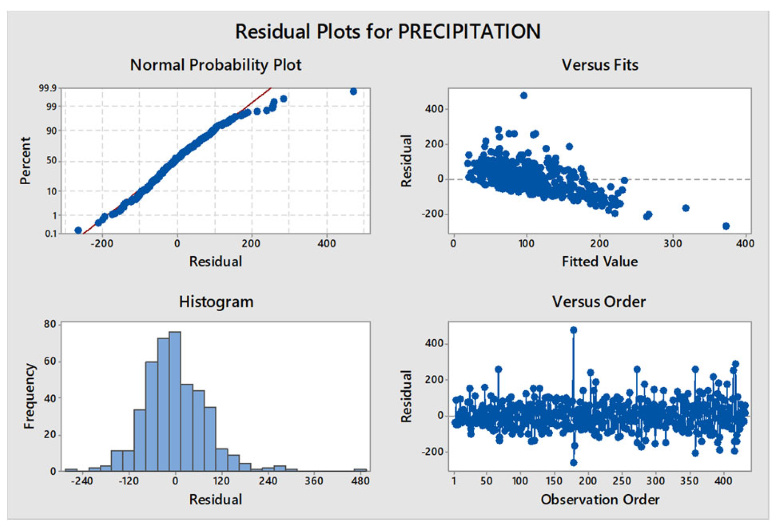
Task: Select the "Observation Order" axis label
Action: 600,500
